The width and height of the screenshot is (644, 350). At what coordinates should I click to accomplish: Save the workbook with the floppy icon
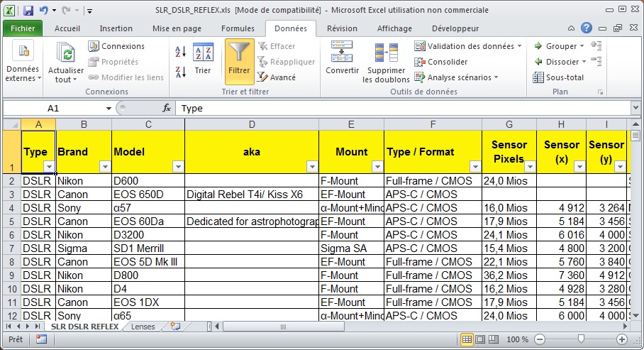click(x=28, y=10)
